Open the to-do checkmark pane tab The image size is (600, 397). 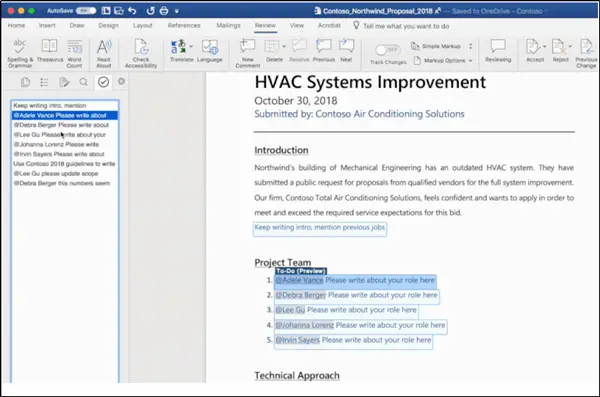[x=103, y=82]
